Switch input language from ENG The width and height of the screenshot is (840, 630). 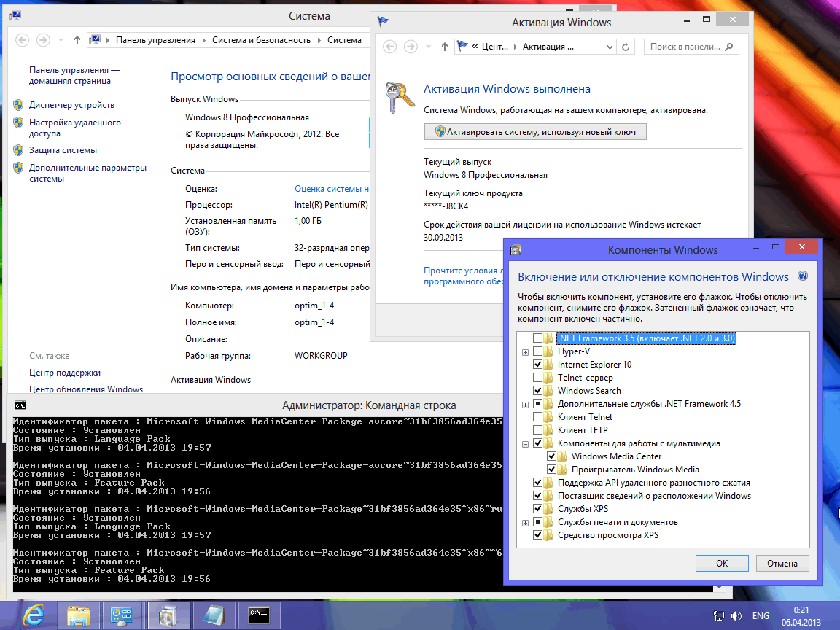pyautogui.click(x=761, y=616)
